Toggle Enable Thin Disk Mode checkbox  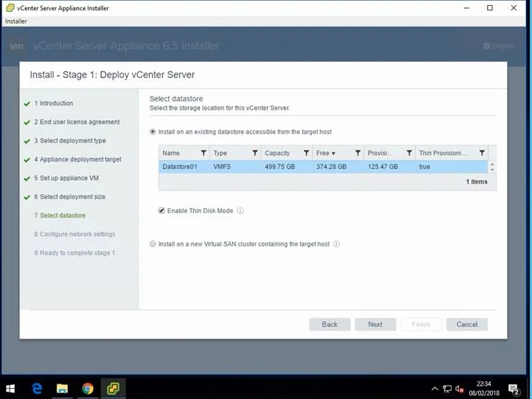[x=162, y=210]
